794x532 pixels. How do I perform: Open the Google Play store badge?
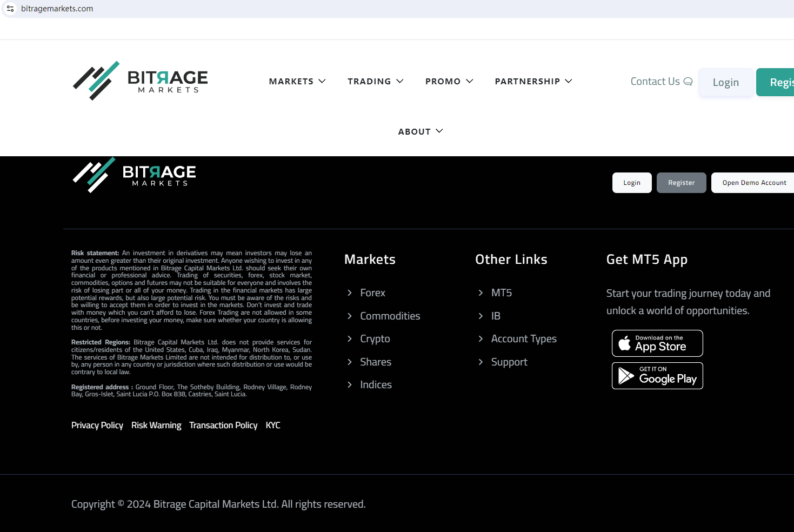(x=657, y=376)
